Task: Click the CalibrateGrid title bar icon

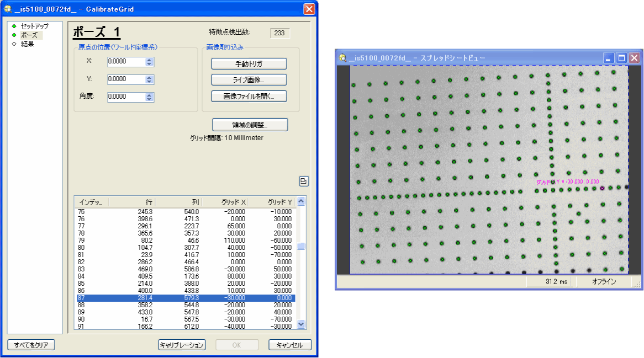Action: click(x=8, y=9)
